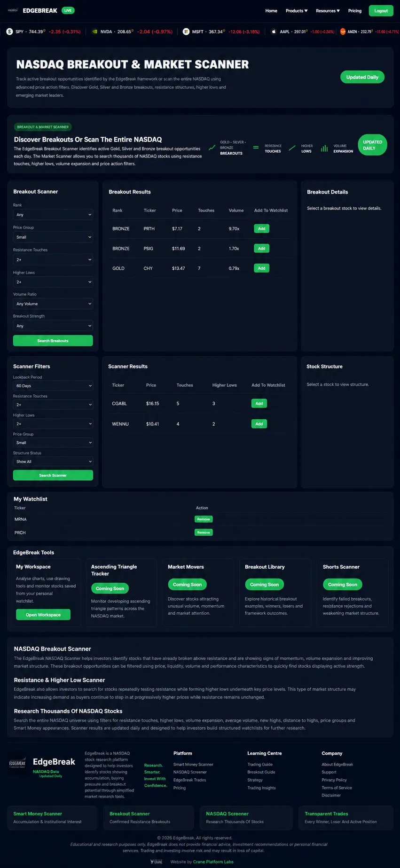Click Coming Soon under Breakout Library
This screenshot has height=868, width=400.
[x=264, y=585]
